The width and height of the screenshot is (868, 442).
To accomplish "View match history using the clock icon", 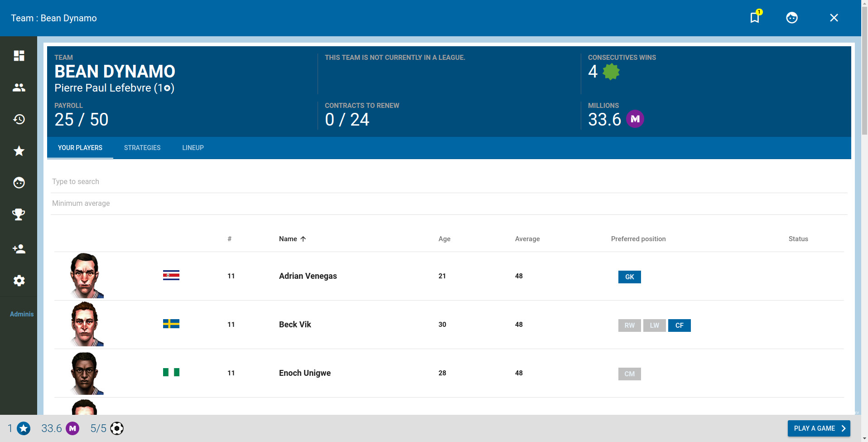I will (19, 119).
